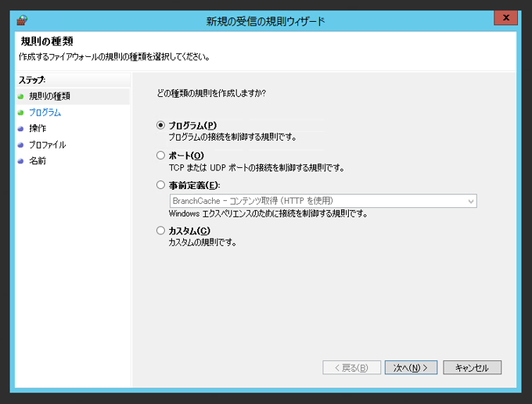Click blue bullet beside プロファイル step

click(20, 145)
